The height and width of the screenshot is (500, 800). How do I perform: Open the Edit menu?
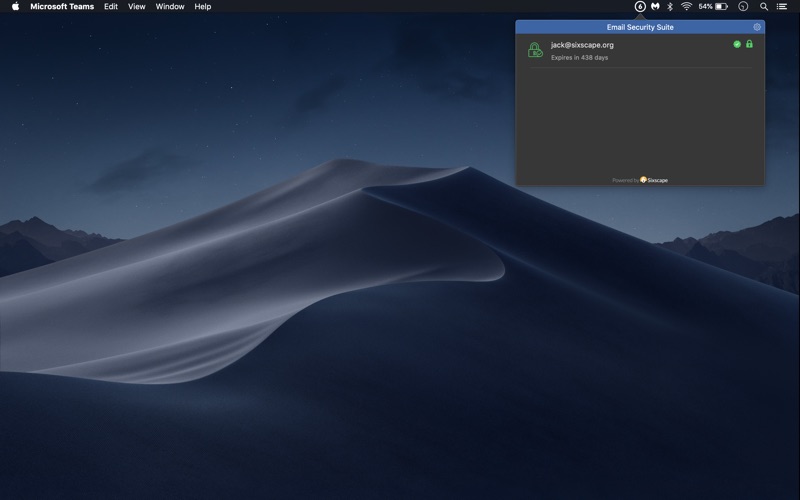pyautogui.click(x=111, y=7)
